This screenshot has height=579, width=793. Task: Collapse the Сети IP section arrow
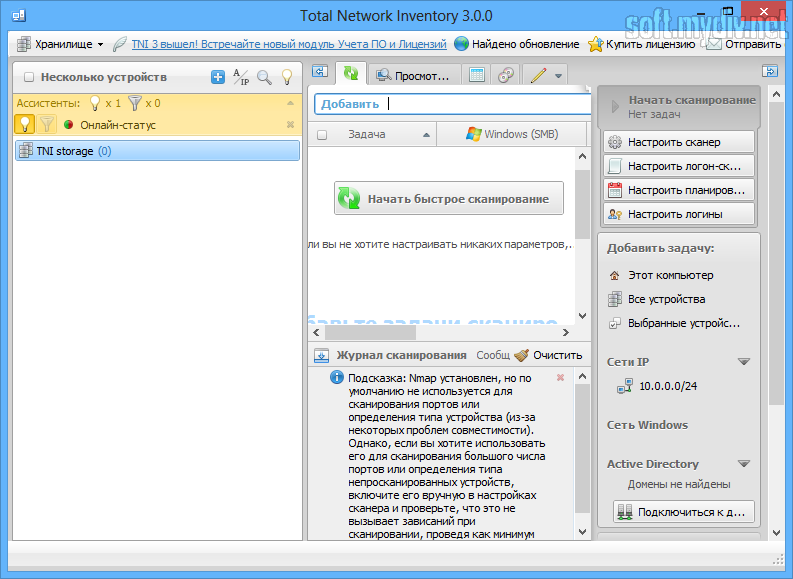[x=744, y=362]
